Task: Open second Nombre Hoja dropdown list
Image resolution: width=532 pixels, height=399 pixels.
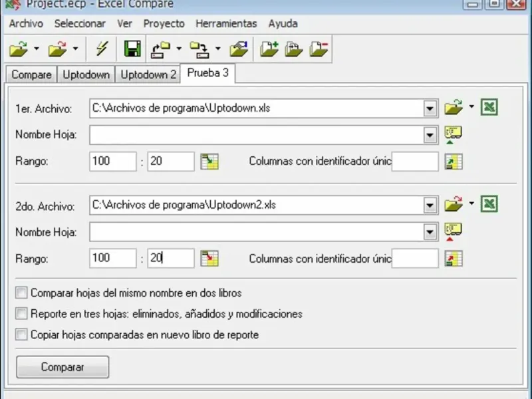Action: coord(430,232)
